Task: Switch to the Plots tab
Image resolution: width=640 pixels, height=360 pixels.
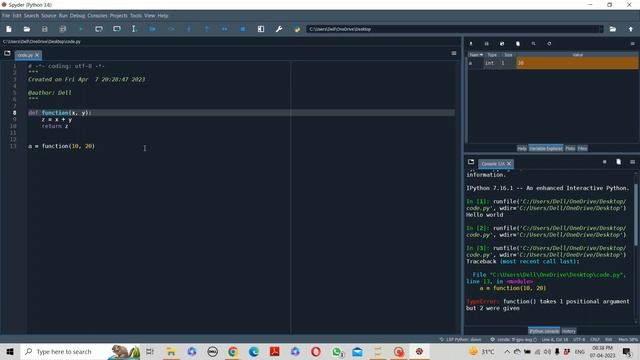Action: tap(570, 149)
